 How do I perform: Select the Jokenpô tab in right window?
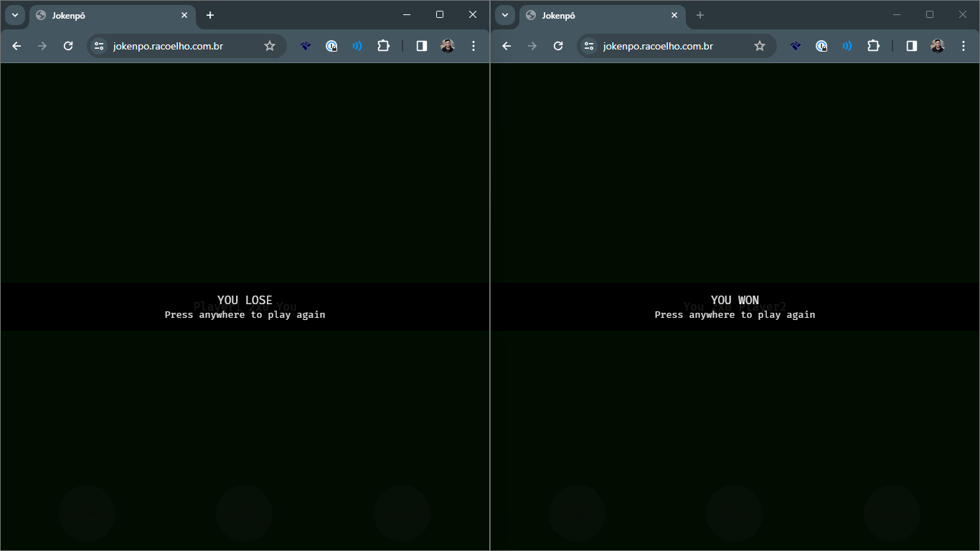click(603, 15)
